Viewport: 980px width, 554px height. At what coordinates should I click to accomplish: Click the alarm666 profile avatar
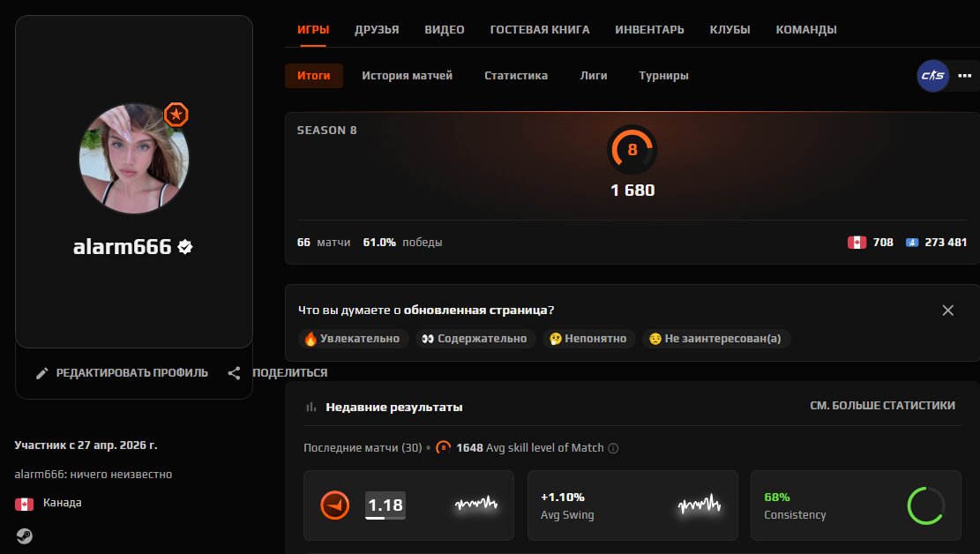134,158
